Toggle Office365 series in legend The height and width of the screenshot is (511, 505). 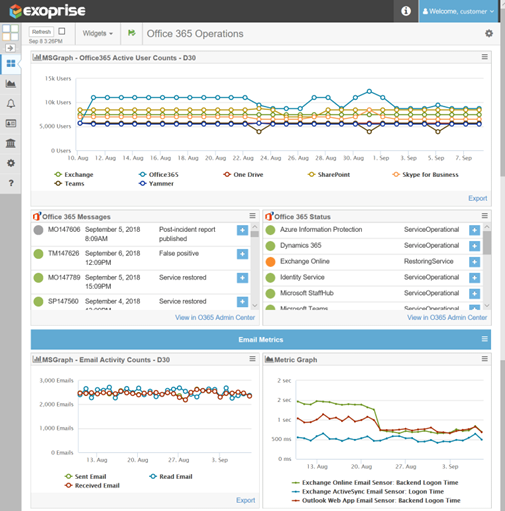(x=159, y=175)
